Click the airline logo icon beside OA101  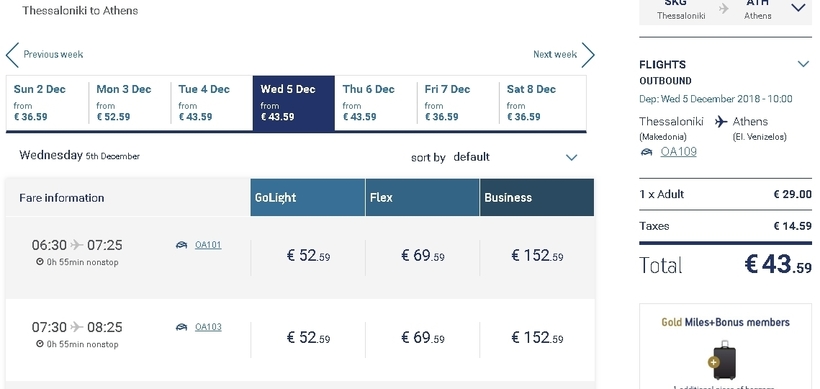click(181, 245)
